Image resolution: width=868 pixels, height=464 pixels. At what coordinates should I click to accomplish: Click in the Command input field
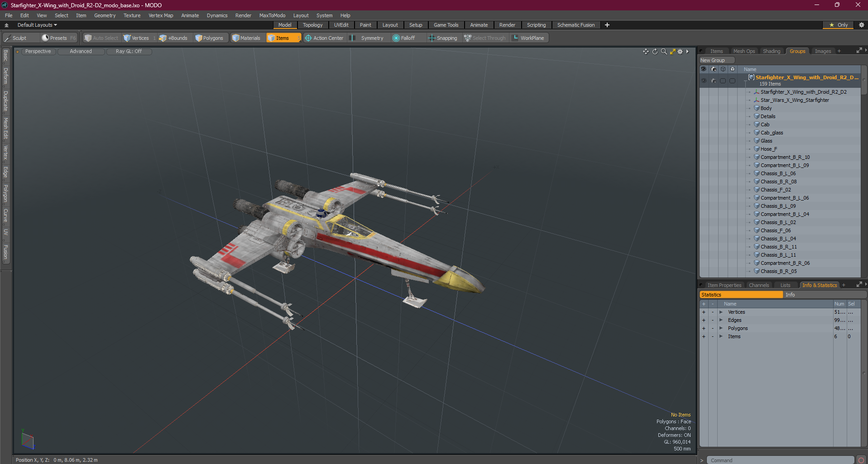(780, 460)
